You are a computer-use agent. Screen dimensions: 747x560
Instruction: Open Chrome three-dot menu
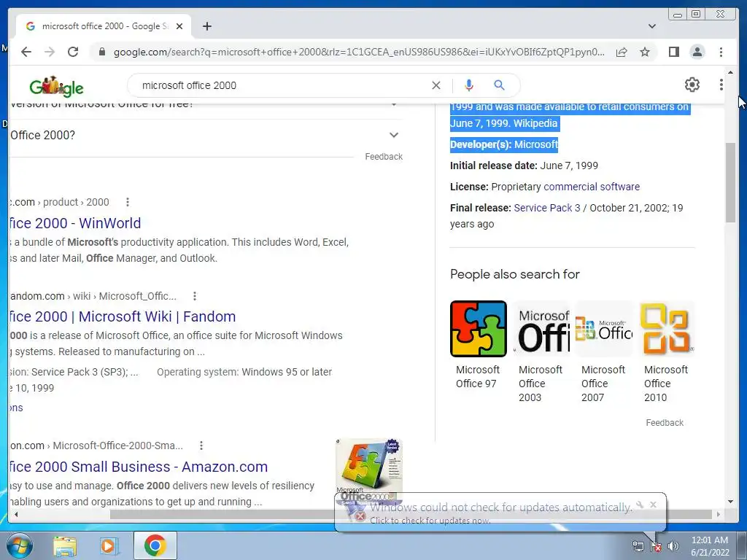tap(721, 52)
